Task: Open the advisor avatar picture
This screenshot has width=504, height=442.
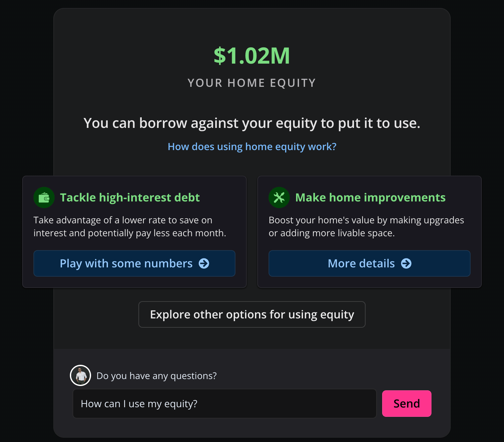Action: tap(80, 375)
